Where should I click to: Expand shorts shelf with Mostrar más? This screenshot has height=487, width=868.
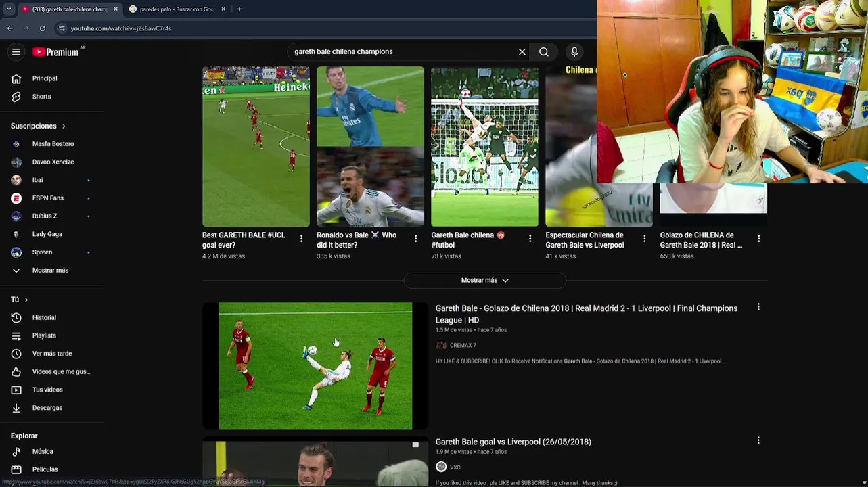click(484, 280)
